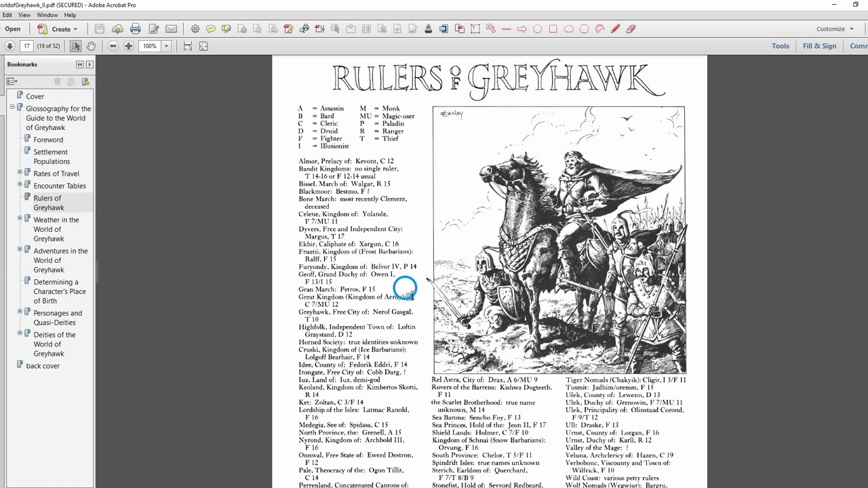Select the red Arrow drawing tool

[522, 29]
